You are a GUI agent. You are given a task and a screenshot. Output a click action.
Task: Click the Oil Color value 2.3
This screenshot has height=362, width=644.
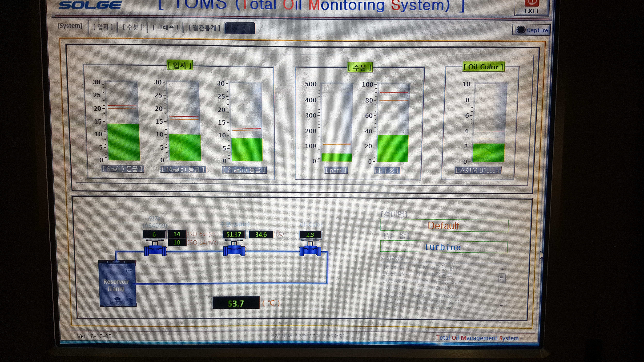click(x=310, y=235)
